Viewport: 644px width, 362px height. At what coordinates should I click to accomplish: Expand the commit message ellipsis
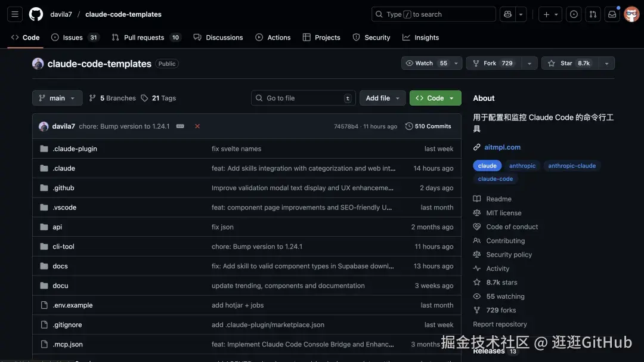pos(180,126)
